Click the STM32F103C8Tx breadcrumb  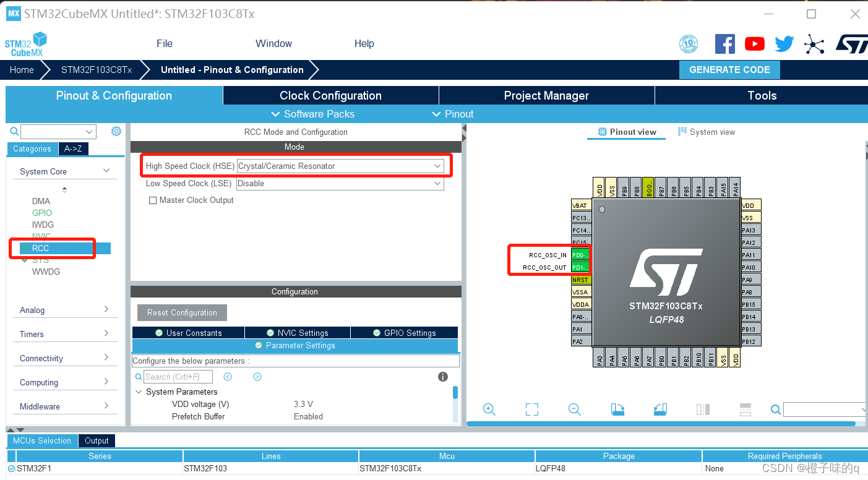pyautogui.click(x=97, y=70)
